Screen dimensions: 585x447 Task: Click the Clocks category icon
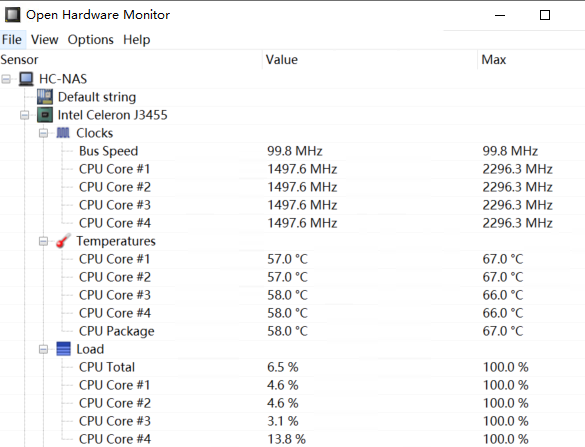click(63, 133)
